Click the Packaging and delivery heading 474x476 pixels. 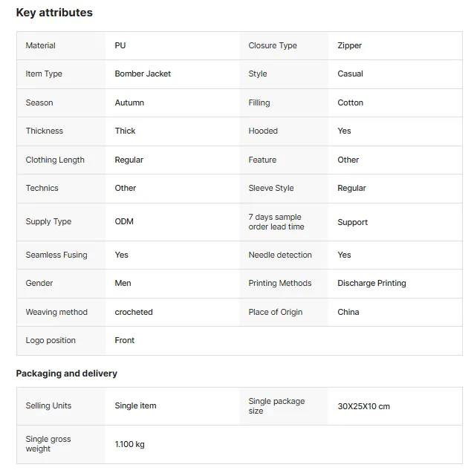[x=67, y=374]
